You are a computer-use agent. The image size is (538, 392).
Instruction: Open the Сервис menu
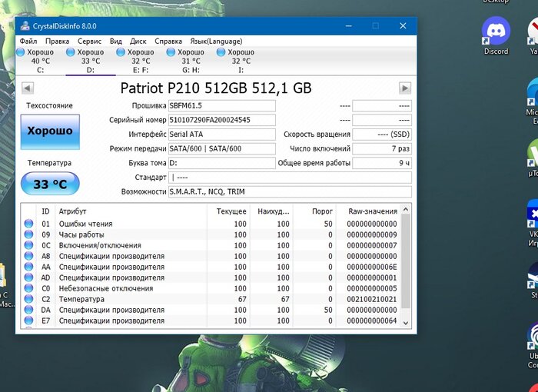coord(89,42)
